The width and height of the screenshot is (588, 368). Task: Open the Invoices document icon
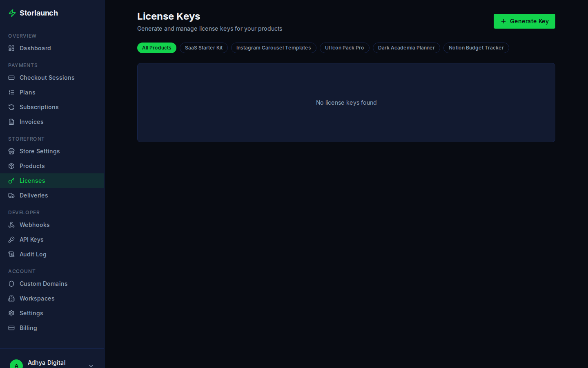click(x=11, y=121)
